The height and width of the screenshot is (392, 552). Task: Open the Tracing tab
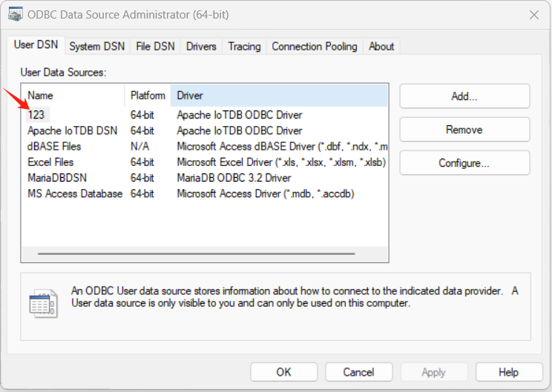point(244,46)
